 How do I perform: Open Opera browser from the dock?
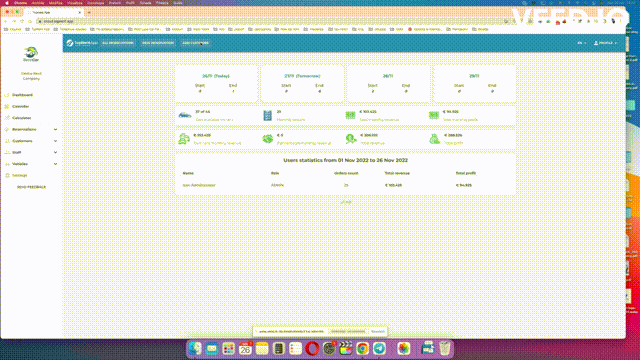312,349
